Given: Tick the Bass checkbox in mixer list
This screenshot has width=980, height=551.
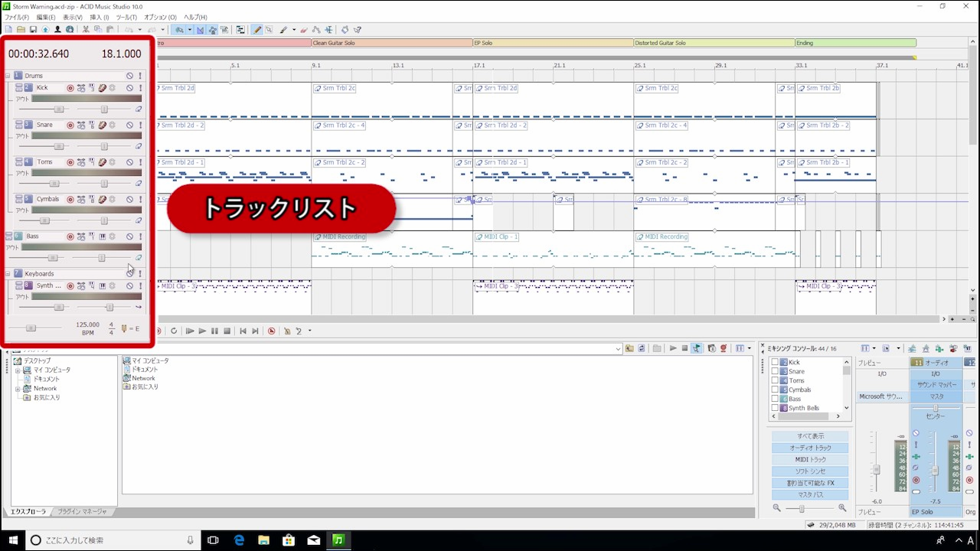Looking at the screenshot, I should pos(775,399).
